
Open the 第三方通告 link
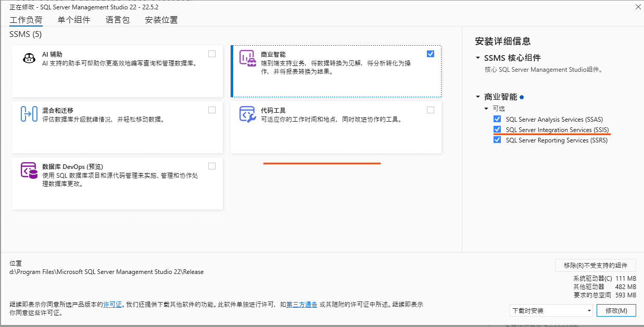(x=302, y=304)
